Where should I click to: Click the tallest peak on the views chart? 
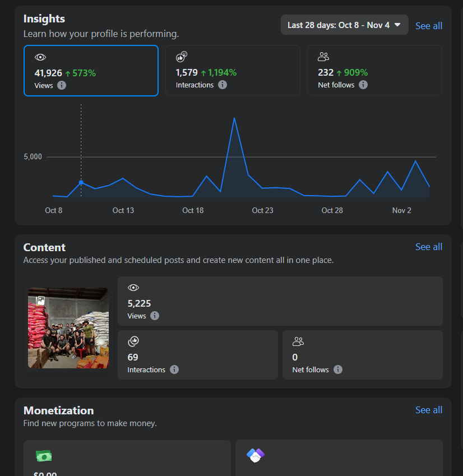234,118
